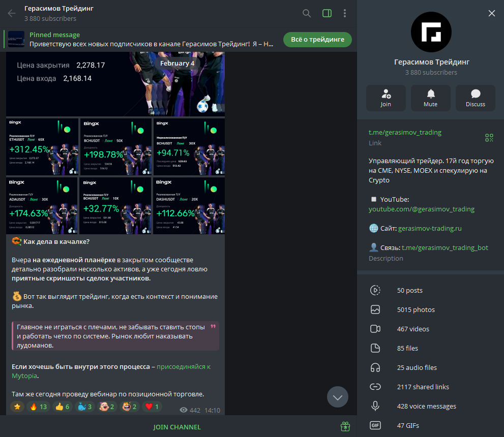
Task: Click the microphone voice icon
Action: [x=375, y=406]
